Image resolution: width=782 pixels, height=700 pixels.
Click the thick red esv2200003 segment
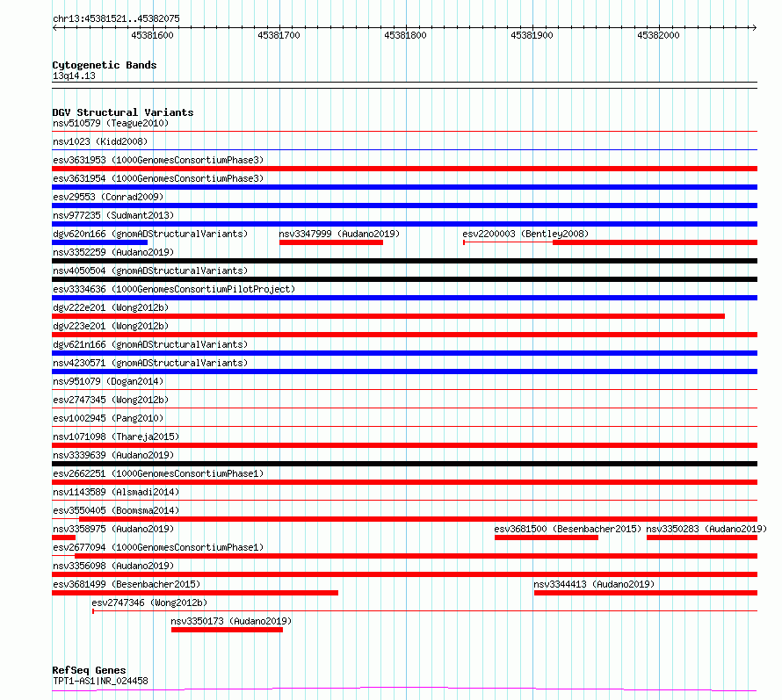[x=655, y=242]
